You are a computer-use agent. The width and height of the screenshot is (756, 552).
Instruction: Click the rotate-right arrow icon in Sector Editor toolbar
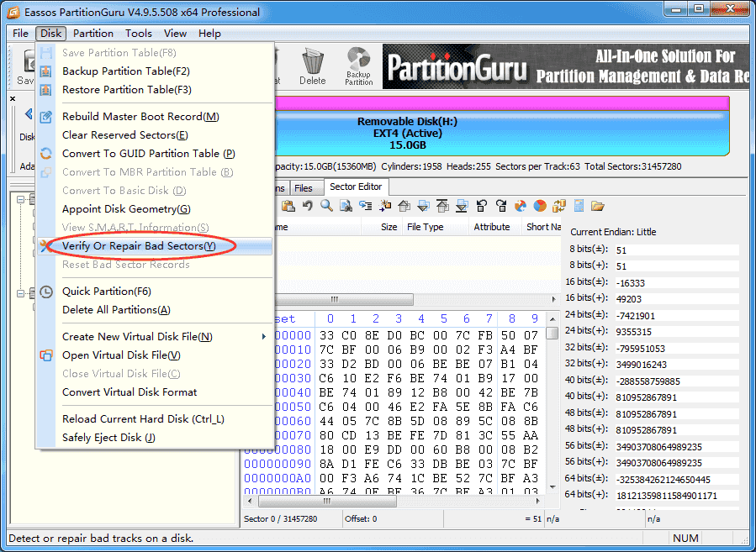coord(501,206)
